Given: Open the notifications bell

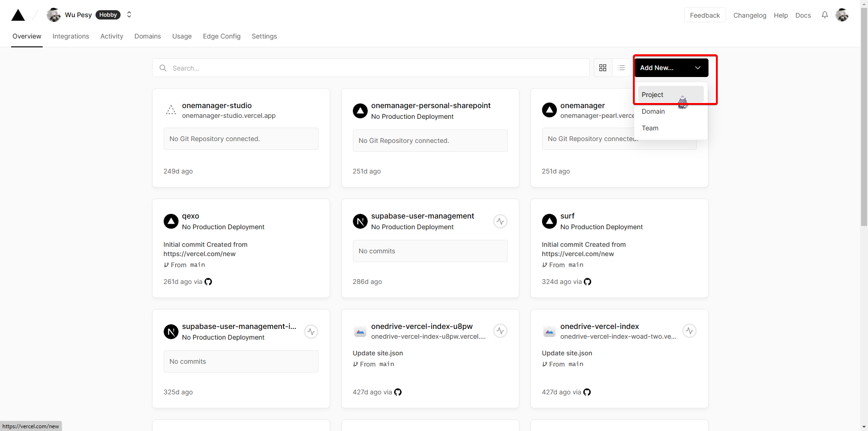Looking at the screenshot, I should [x=824, y=15].
